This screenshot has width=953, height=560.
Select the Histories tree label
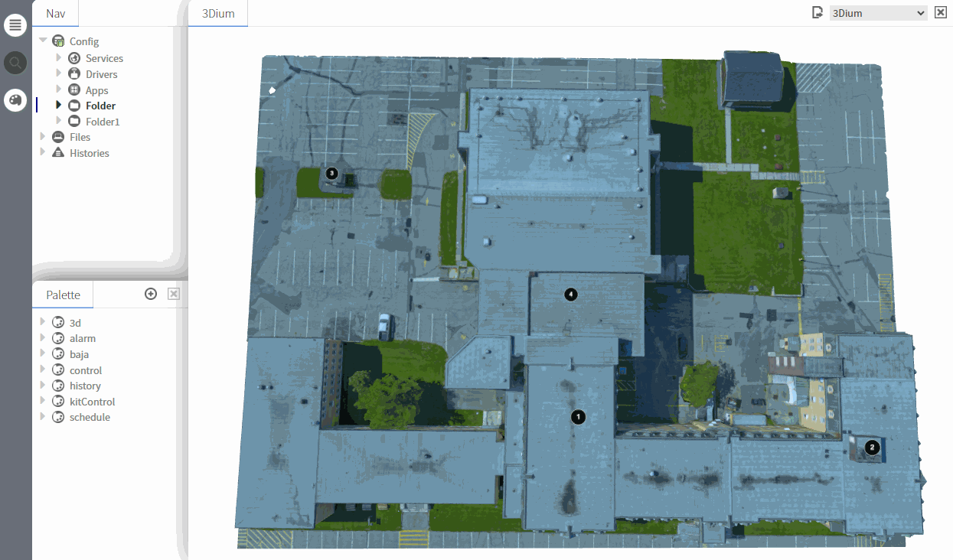click(x=90, y=153)
